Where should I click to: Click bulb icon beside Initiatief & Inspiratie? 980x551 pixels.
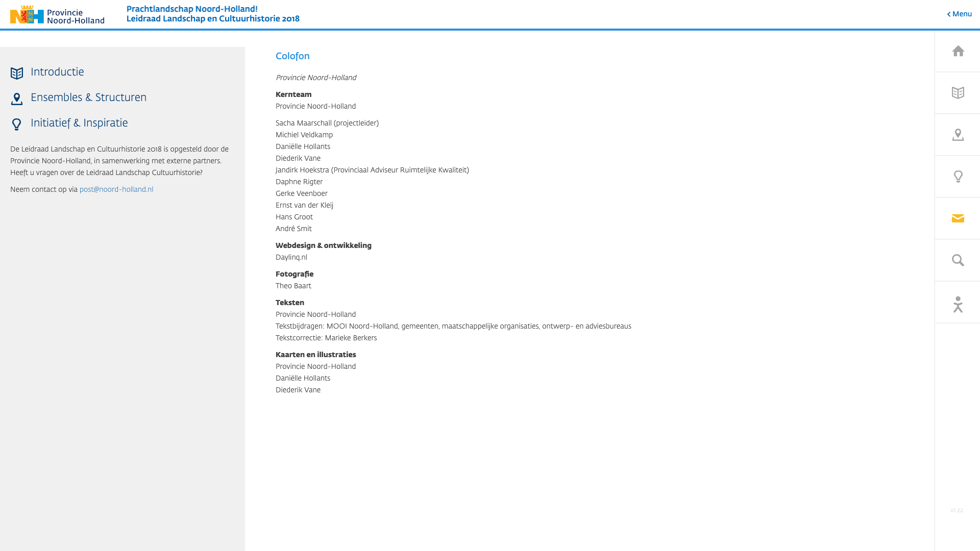[x=17, y=124]
